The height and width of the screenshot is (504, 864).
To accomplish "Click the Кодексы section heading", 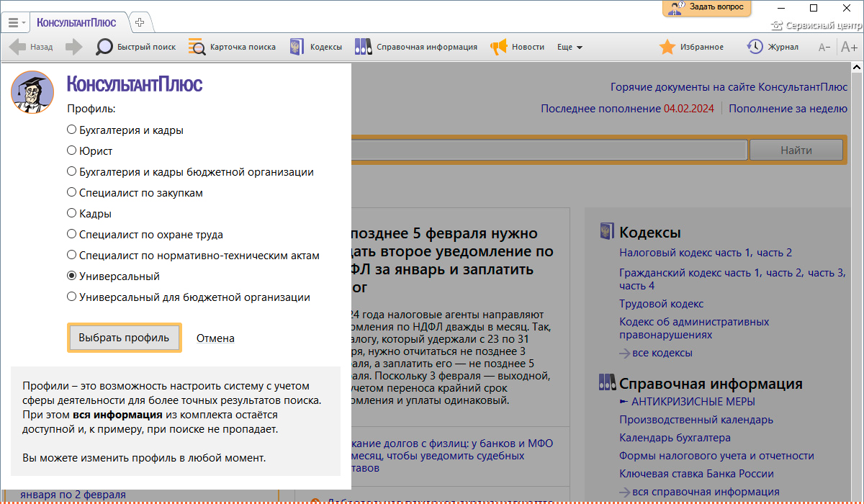I will tap(650, 233).
